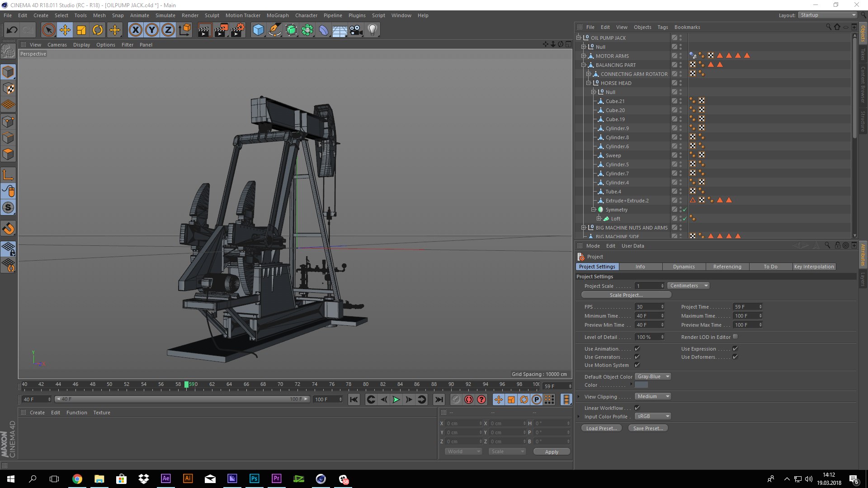Image resolution: width=868 pixels, height=488 pixels.
Task: Enable Render LOD in Editor
Action: [x=735, y=337]
